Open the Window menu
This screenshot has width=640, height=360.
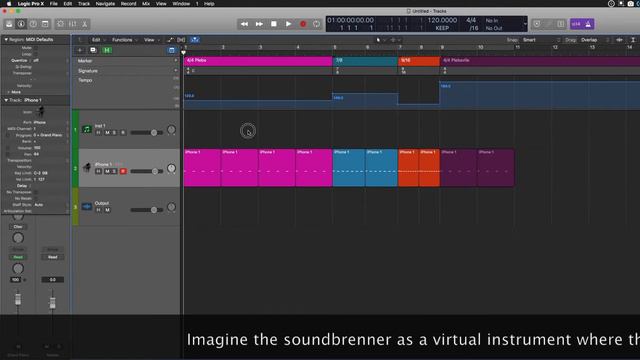point(181,4)
